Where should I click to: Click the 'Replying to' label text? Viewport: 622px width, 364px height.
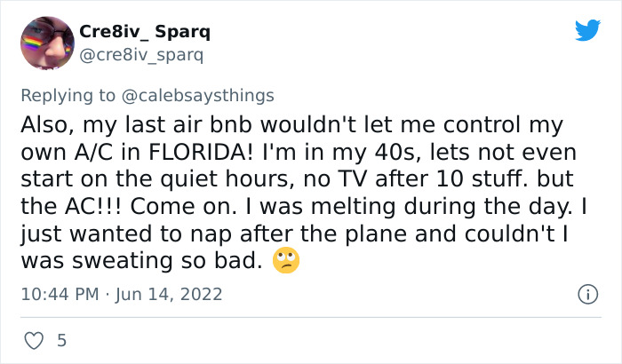84,94
